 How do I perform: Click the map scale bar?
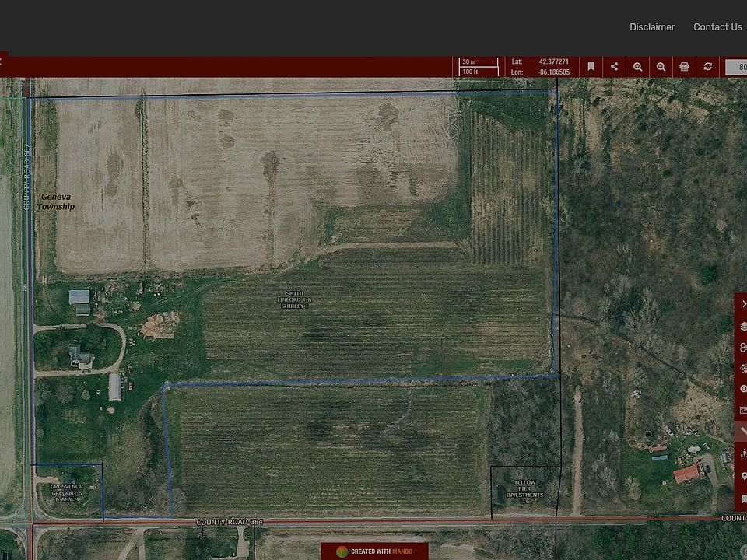(x=479, y=67)
